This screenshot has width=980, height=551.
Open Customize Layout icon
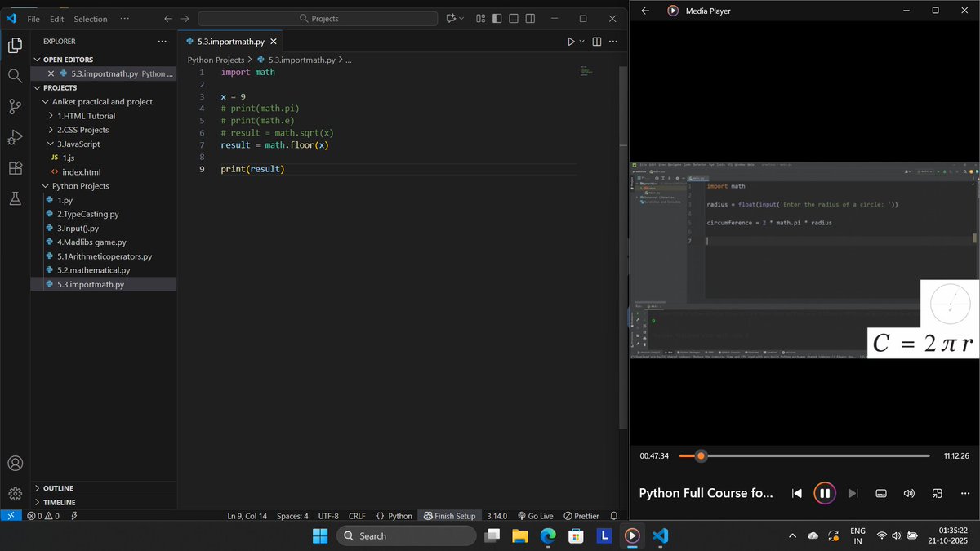(x=480, y=18)
